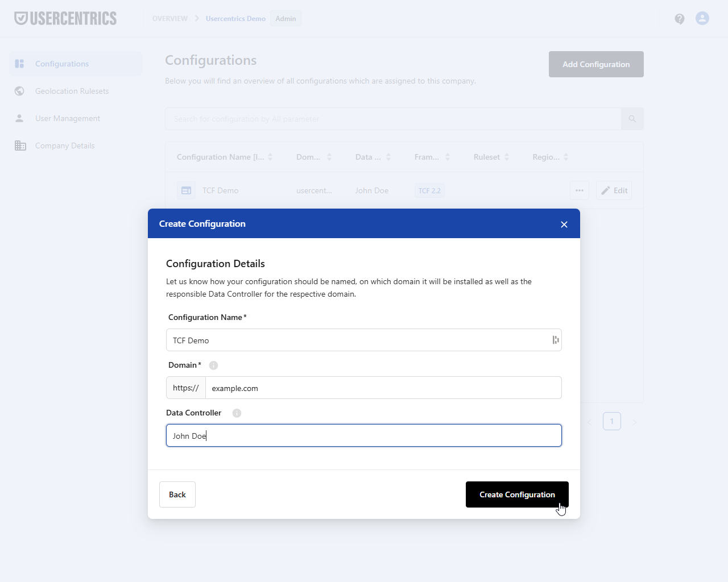Click the icon inside Configuration Name field
The width and height of the screenshot is (728, 582).
coord(556,340)
